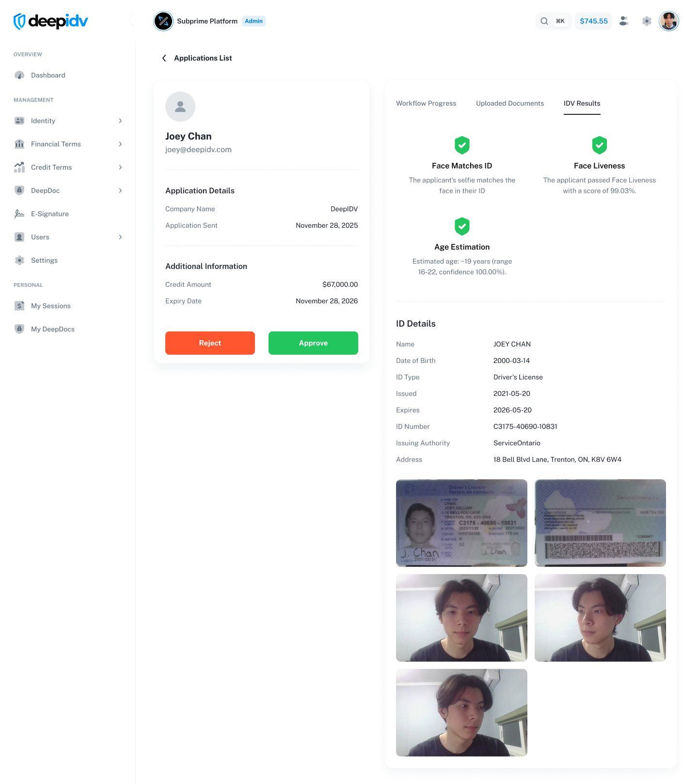Click the Users person icon
The width and height of the screenshot is (698, 784).
point(19,237)
